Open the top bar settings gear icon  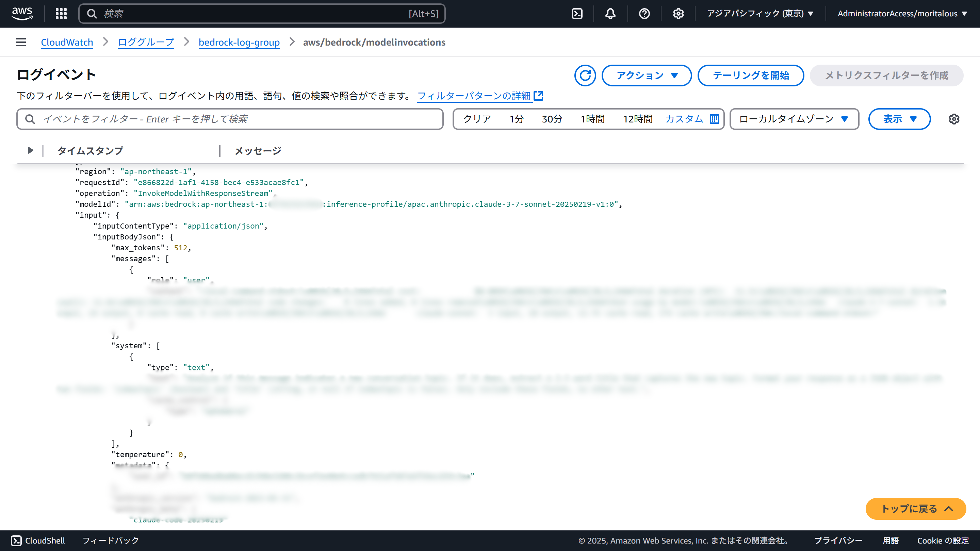click(678, 14)
